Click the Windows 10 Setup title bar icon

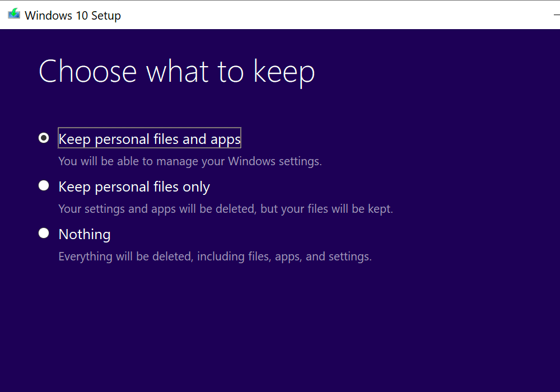click(x=14, y=14)
